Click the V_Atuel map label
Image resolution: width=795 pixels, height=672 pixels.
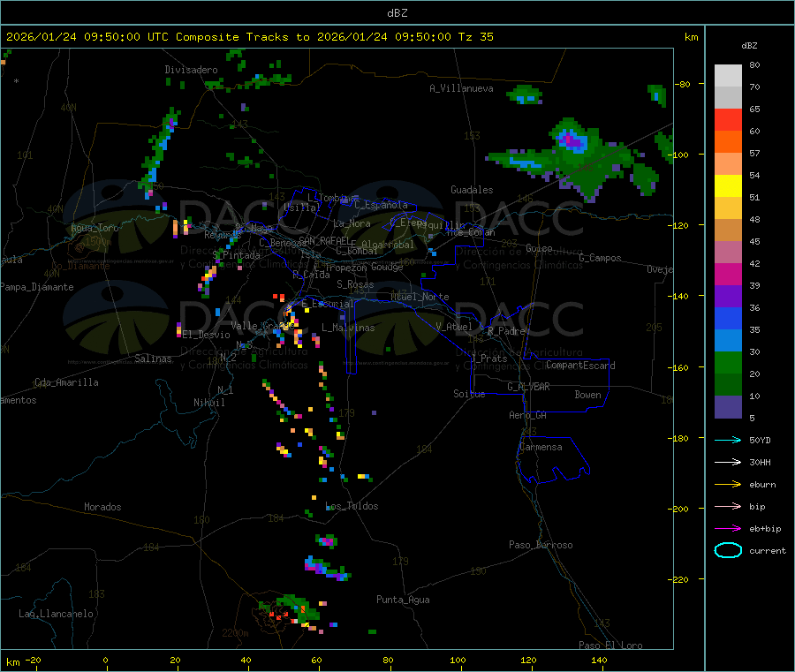[454, 327]
